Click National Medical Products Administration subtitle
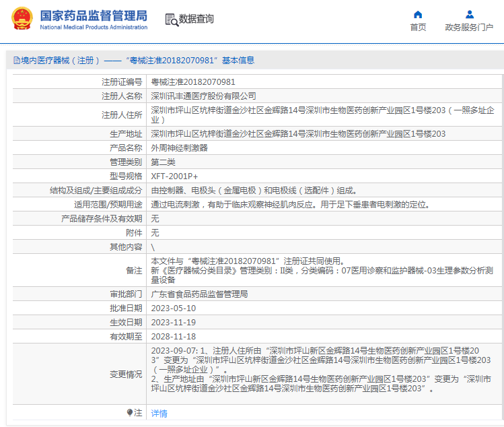 (x=94, y=28)
